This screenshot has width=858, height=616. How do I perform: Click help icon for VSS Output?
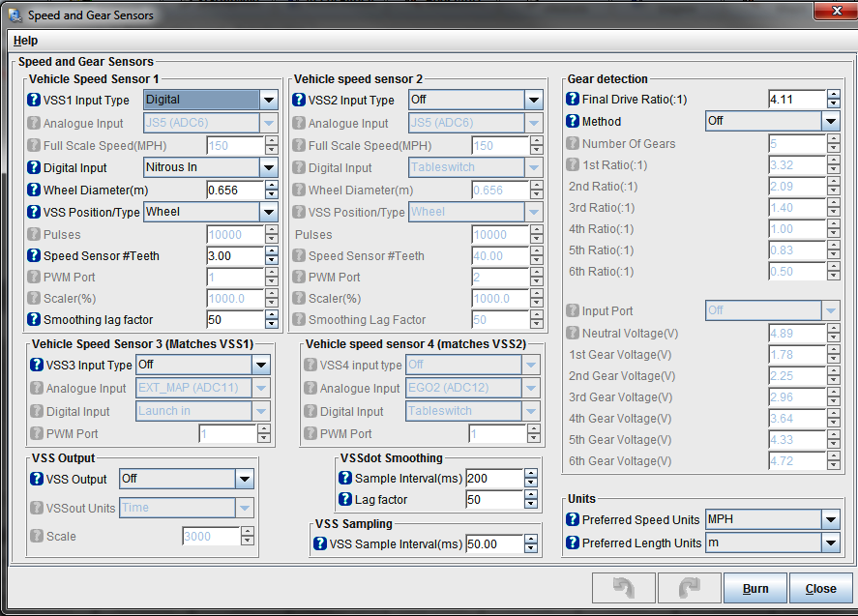click(x=37, y=479)
